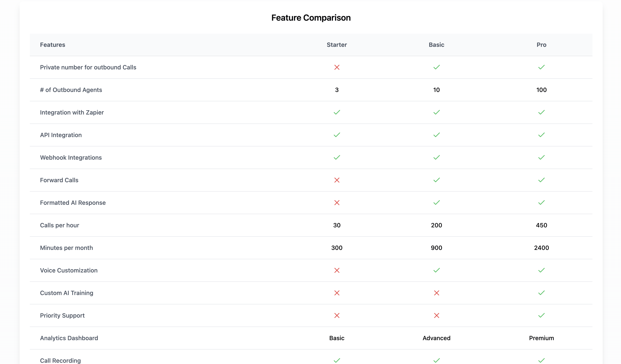The image size is (621, 364).
Task: Click the Pro checkmark for Call Recording
Action: [x=541, y=360]
